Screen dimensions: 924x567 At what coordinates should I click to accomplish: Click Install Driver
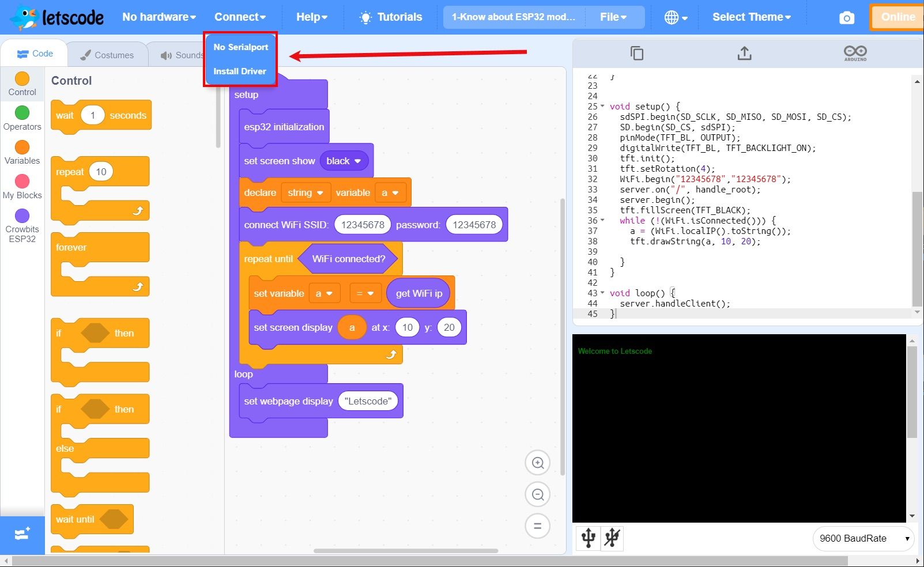click(x=239, y=71)
